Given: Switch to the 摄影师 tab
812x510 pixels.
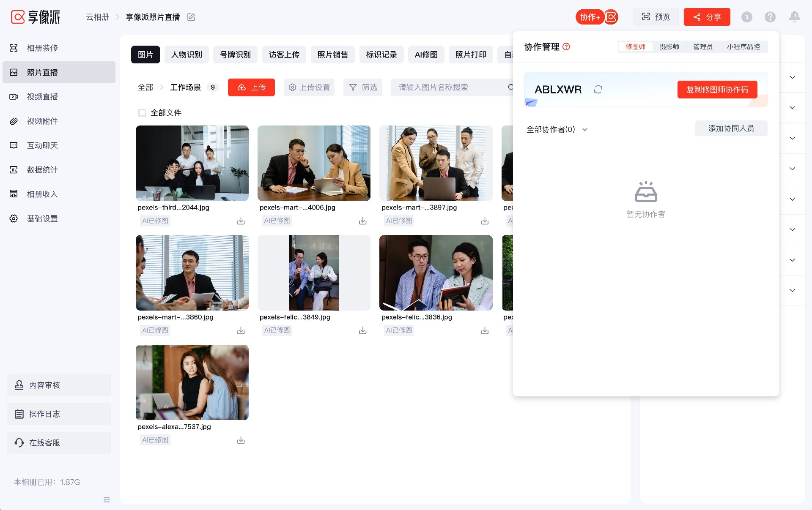Looking at the screenshot, I should 669,47.
